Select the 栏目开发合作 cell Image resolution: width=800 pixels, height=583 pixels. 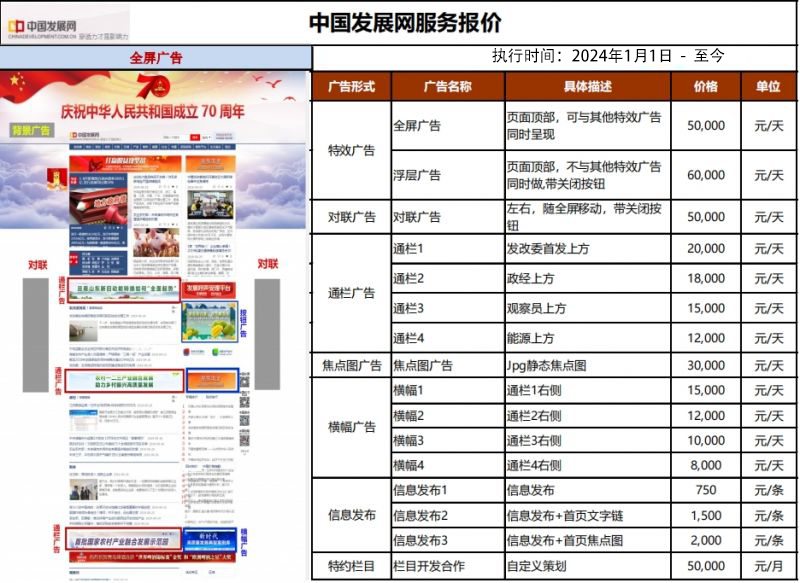coord(448,566)
